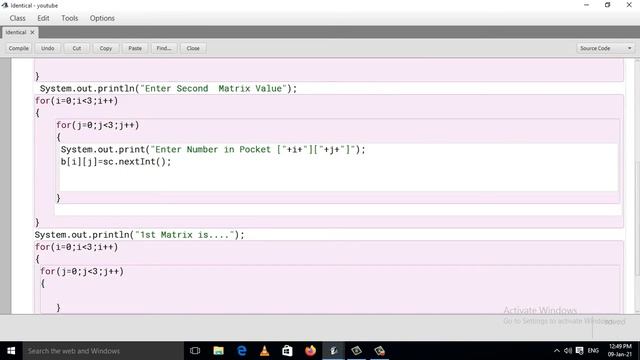
Task: Open the Class menu
Action: pyautogui.click(x=18, y=18)
